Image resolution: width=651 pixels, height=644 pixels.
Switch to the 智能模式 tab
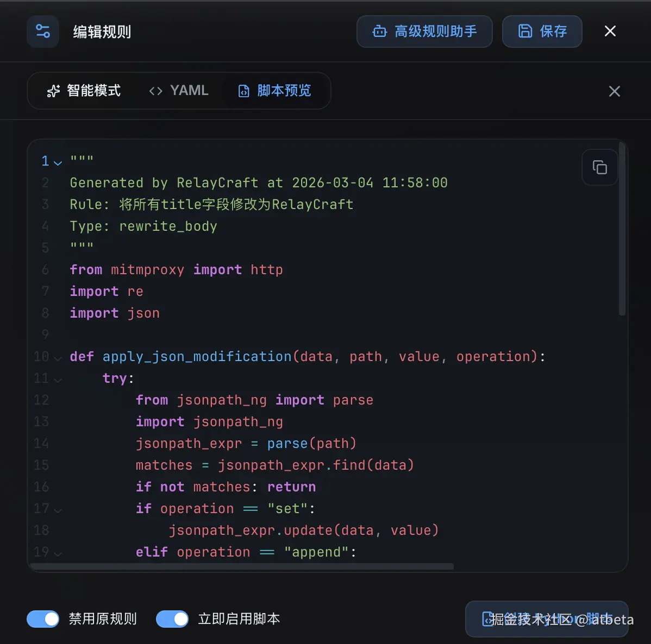click(84, 91)
